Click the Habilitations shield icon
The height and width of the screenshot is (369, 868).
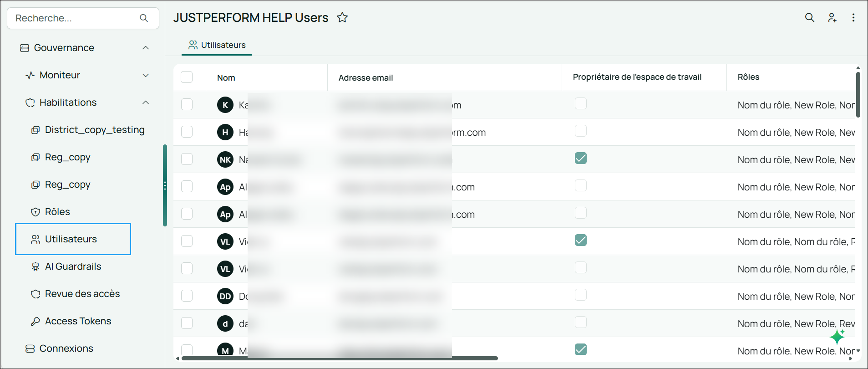click(30, 102)
